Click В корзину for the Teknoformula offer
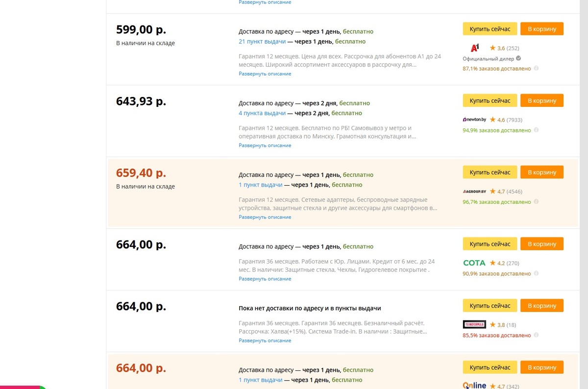The image size is (588, 389). coord(541,306)
